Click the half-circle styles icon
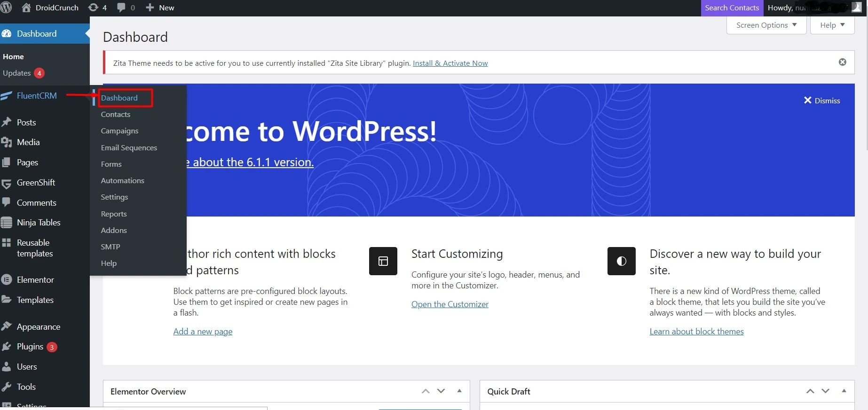Image resolution: width=868 pixels, height=410 pixels. coord(622,261)
